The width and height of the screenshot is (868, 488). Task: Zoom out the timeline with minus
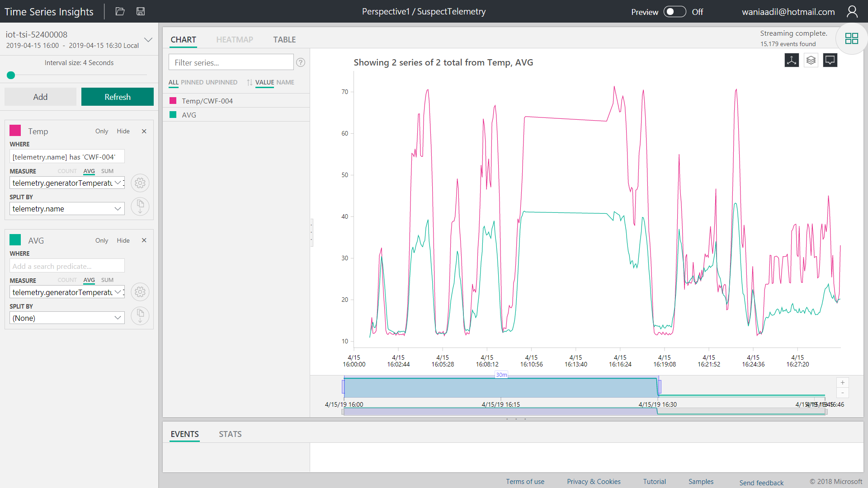tap(843, 393)
